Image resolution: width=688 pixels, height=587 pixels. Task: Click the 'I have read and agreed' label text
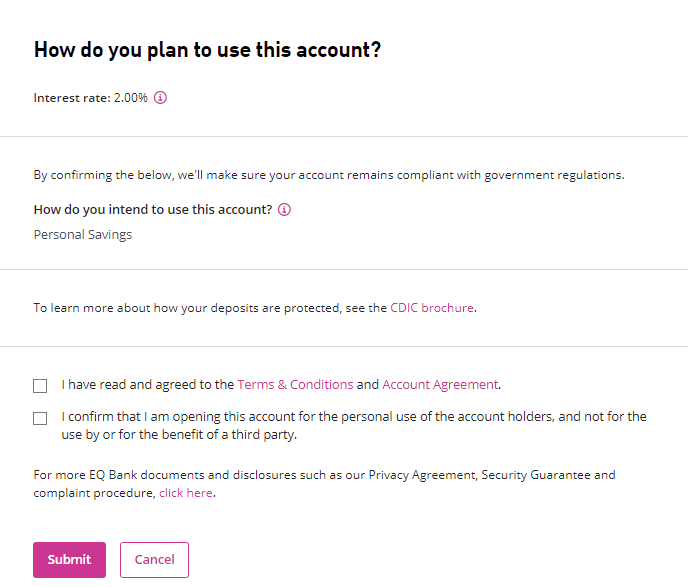[148, 384]
